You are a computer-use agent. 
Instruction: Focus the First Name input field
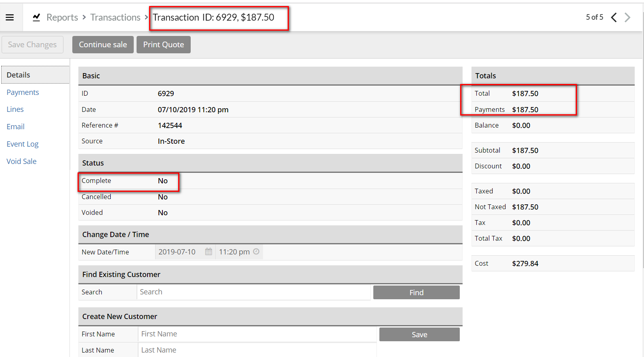click(x=257, y=334)
